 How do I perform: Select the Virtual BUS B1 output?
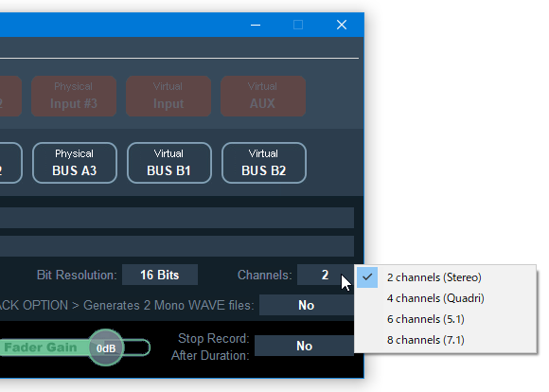[x=169, y=163]
